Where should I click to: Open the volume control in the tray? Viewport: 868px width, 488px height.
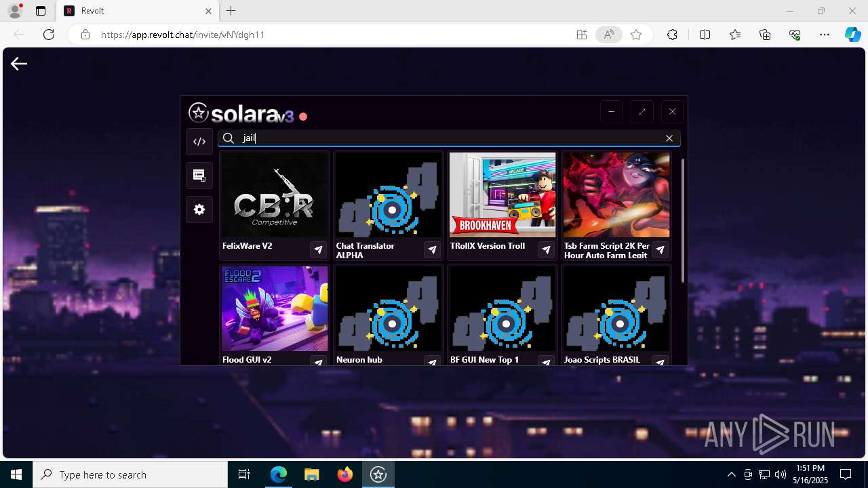pyautogui.click(x=780, y=474)
